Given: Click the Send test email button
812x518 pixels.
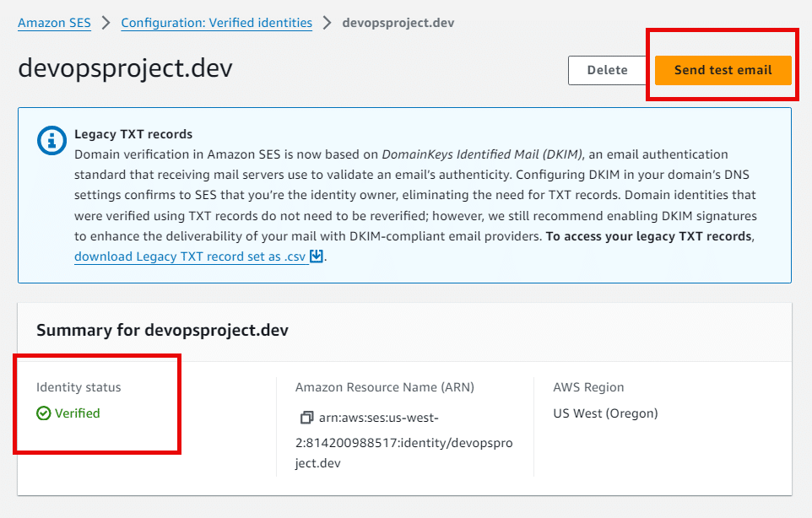Looking at the screenshot, I should point(723,70).
